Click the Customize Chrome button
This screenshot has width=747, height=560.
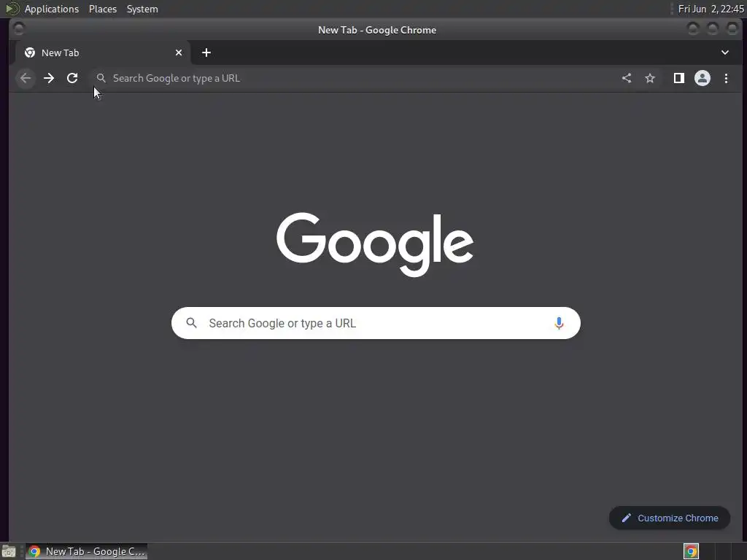(x=670, y=518)
